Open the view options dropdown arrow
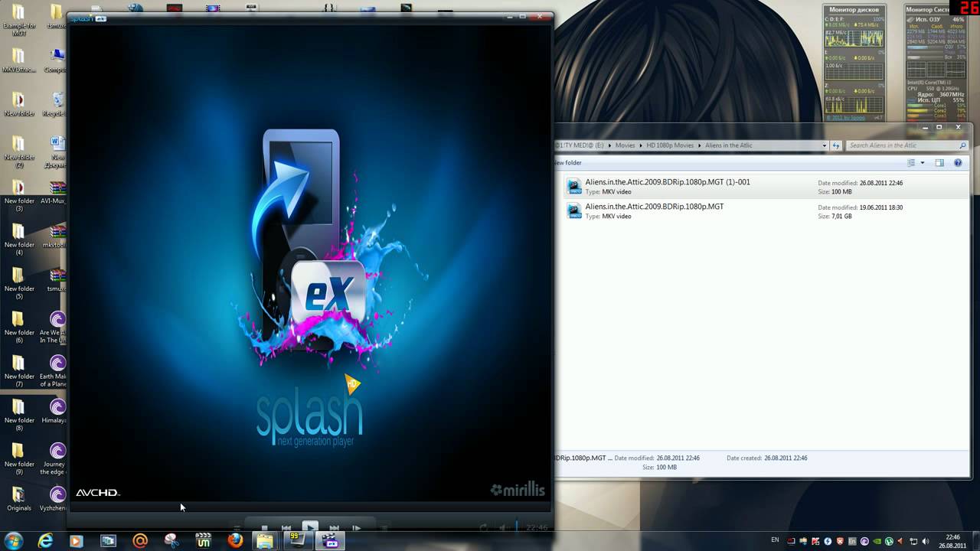Screen dimensions: 980x551 (923, 163)
